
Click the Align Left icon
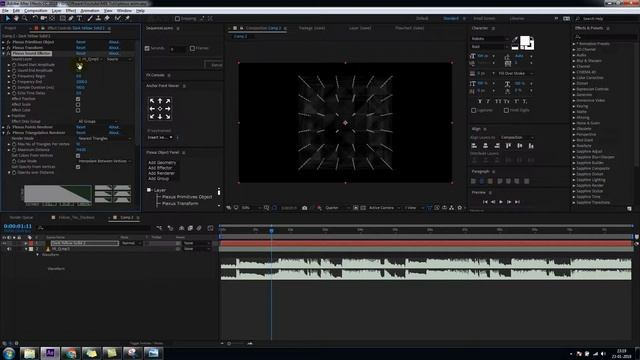pyautogui.click(x=474, y=146)
